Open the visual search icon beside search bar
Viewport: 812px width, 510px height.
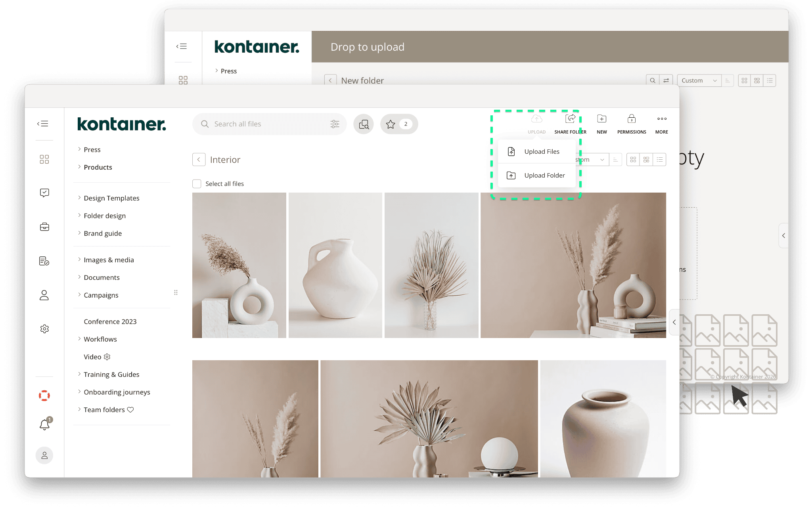pyautogui.click(x=363, y=124)
